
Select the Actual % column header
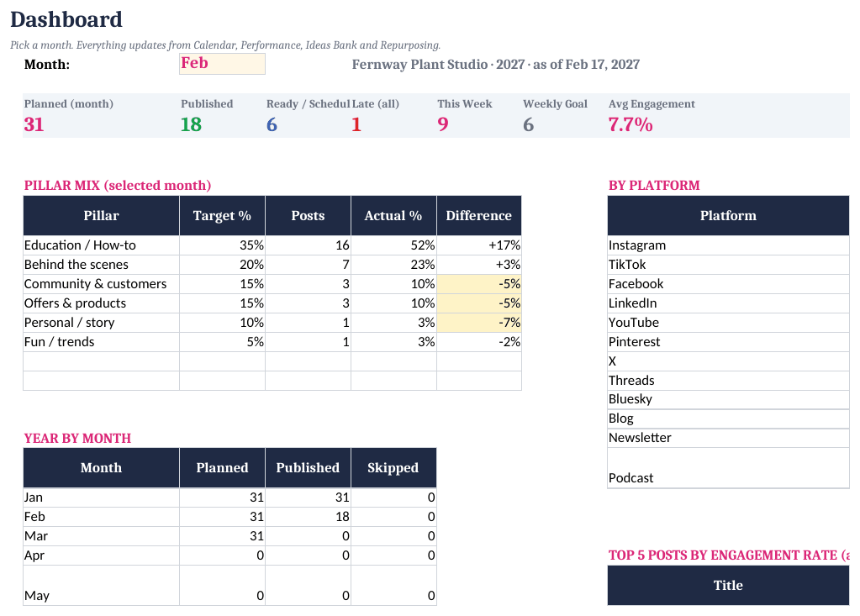[x=393, y=215]
